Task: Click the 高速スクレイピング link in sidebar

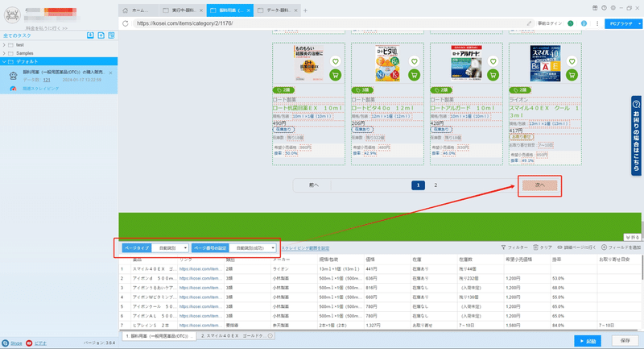Action: point(40,89)
